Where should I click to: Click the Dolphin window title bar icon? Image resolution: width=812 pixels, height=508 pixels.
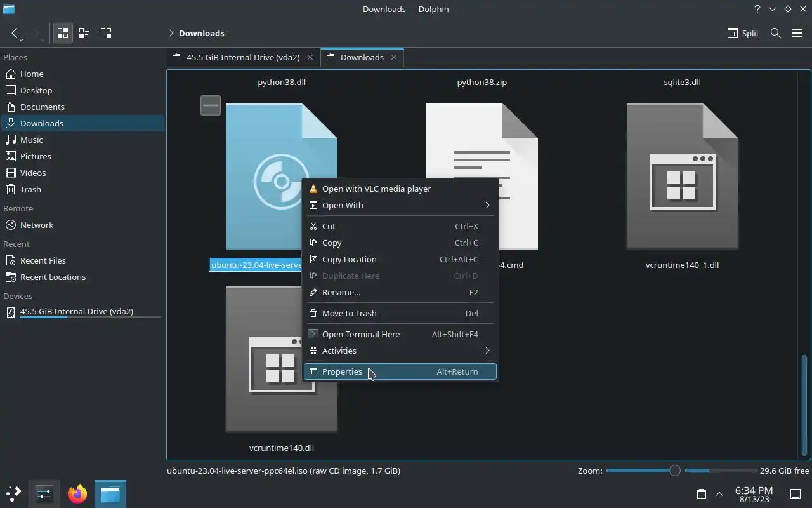pyautogui.click(x=9, y=9)
